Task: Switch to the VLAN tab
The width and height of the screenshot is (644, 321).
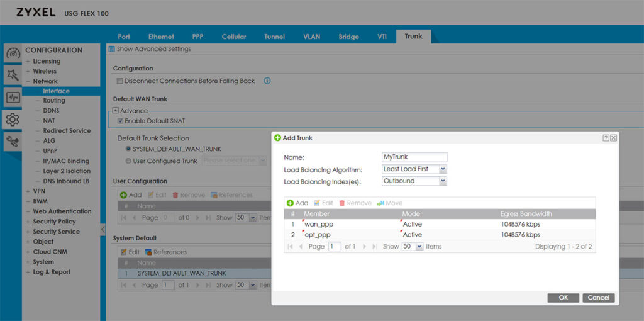Action: pos(311,37)
